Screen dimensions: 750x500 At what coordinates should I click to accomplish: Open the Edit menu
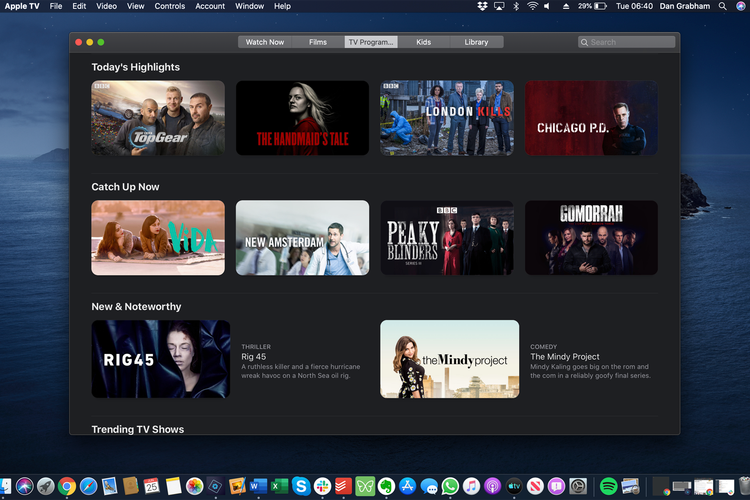point(79,6)
